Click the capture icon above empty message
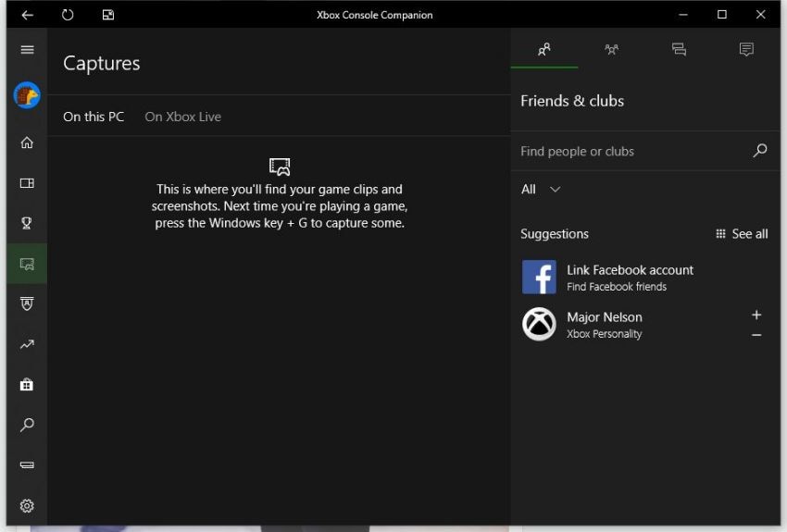This screenshot has height=532, width=787. (x=280, y=167)
